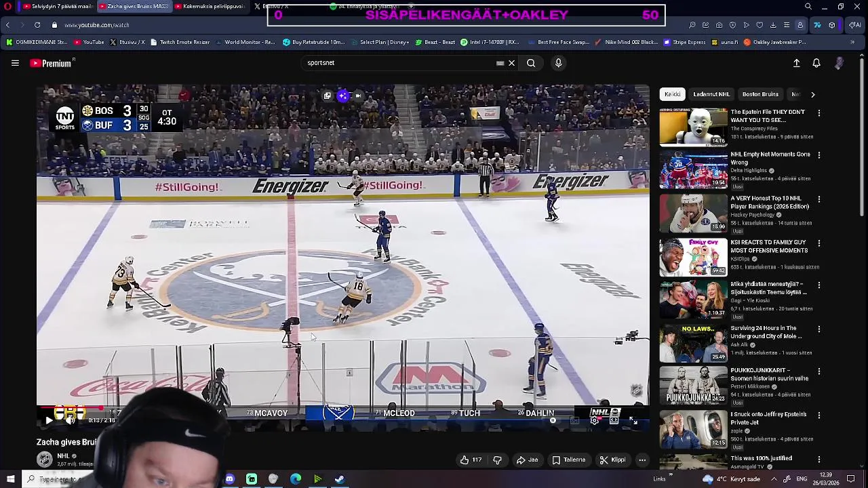Go to YouTube Premium home logo
Image resolution: width=868 pixels, height=488 pixels.
[x=51, y=63]
